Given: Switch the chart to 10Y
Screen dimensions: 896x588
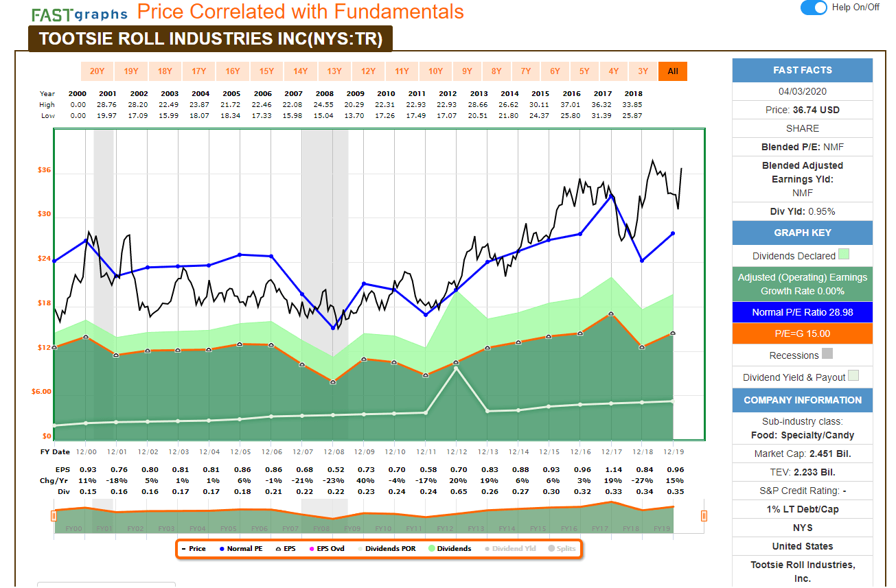Looking at the screenshot, I should (x=435, y=71).
